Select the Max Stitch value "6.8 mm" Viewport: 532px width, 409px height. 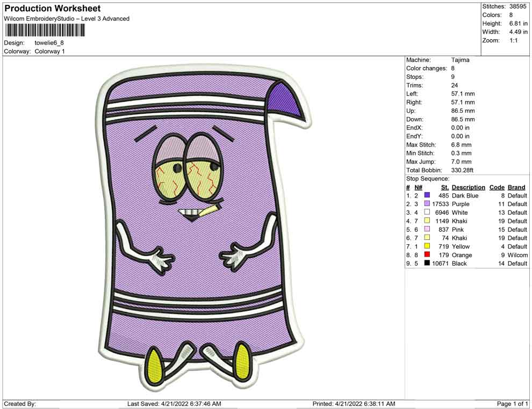[461, 145]
